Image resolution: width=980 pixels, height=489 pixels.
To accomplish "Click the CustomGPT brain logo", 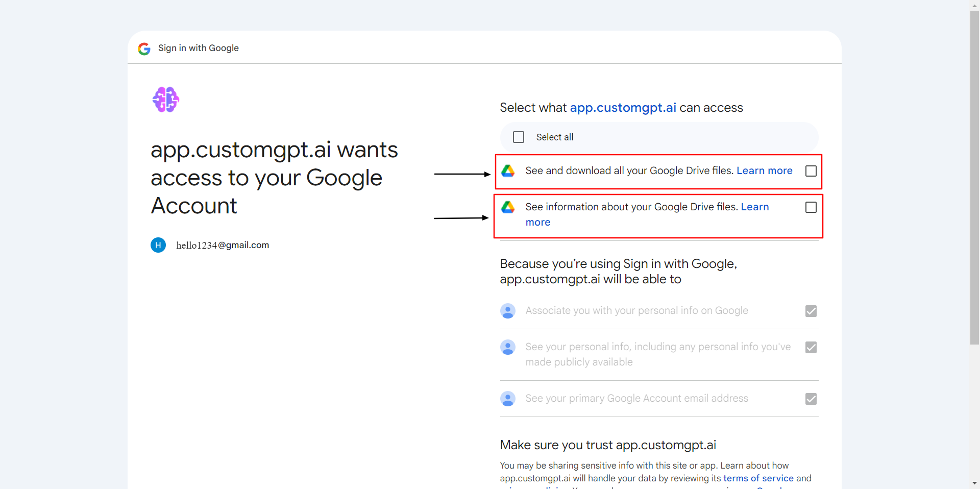I will (x=166, y=100).
